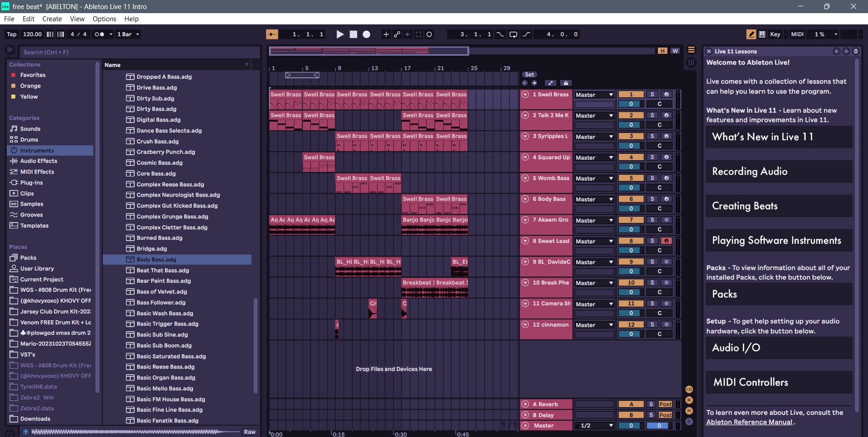868x437 pixels.
Task: Open the Ableton Reference Manual link
Action: click(749, 422)
